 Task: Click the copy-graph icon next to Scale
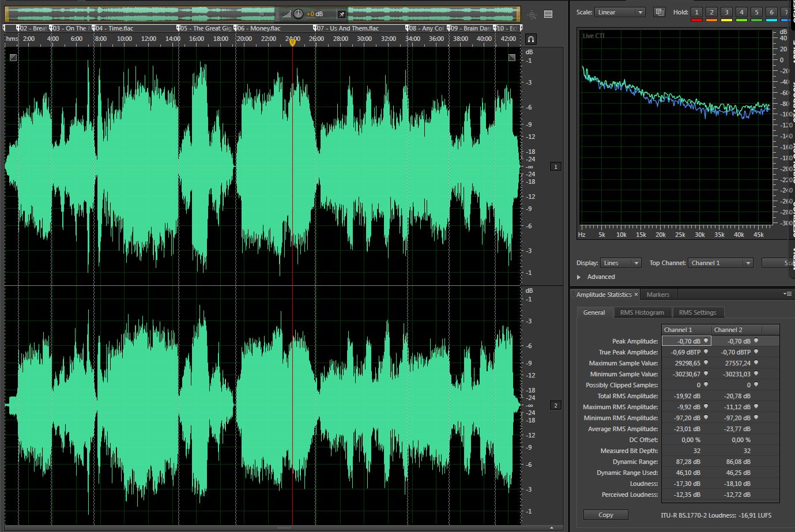click(660, 12)
